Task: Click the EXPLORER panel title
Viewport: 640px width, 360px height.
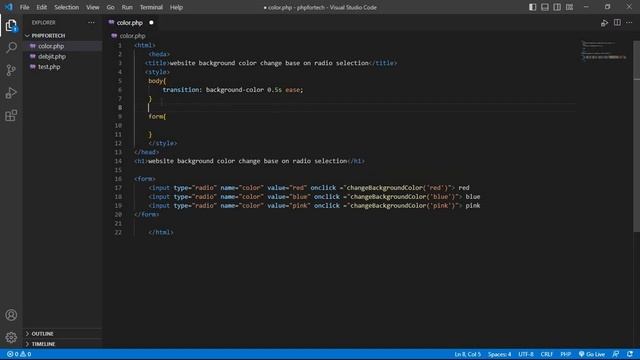Action: (x=44, y=22)
